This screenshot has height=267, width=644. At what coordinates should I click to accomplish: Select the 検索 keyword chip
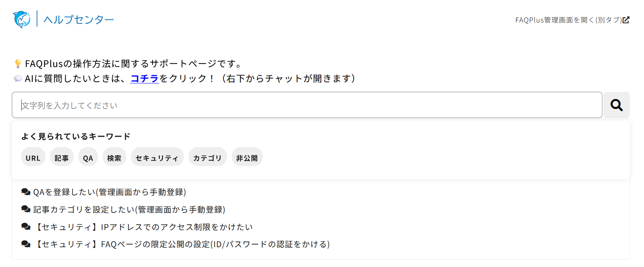click(x=114, y=157)
